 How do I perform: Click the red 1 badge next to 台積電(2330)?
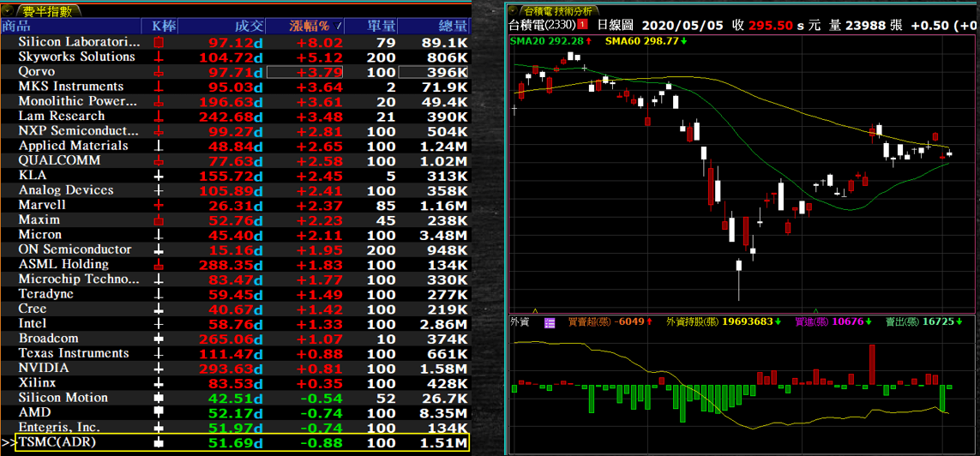click(582, 26)
